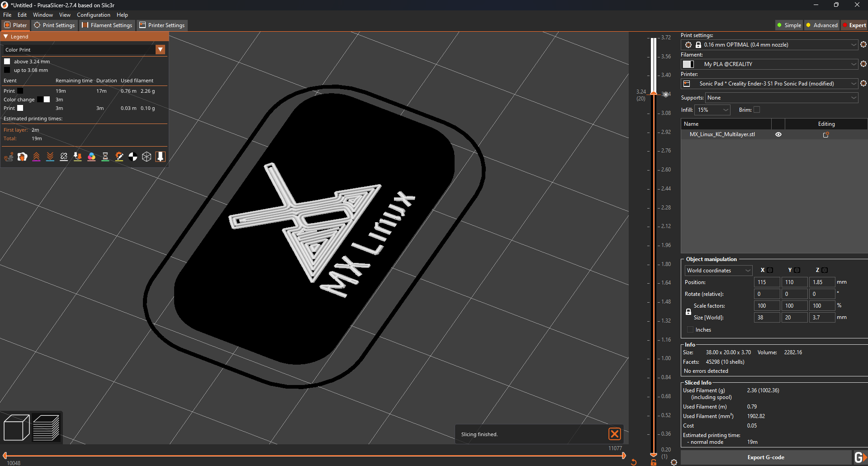868x466 pixels.
Task: Hide the MX_Linux_KC_Multilayer.stl object
Action: pyautogui.click(x=778, y=134)
